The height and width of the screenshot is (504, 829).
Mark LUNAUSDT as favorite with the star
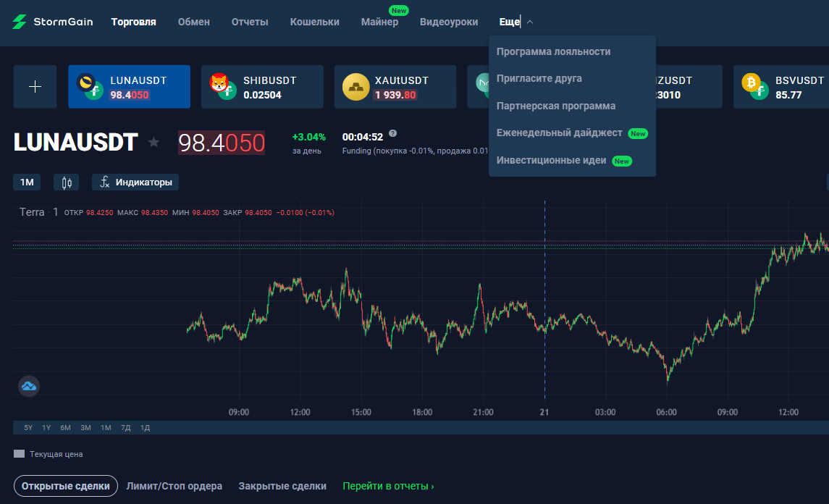tap(153, 142)
